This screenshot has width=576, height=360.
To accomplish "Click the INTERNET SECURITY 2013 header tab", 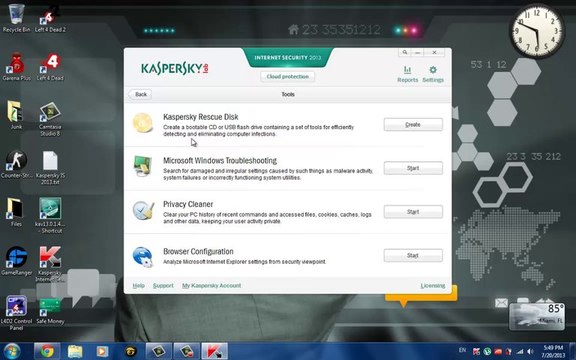I will (x=288, y=57).
